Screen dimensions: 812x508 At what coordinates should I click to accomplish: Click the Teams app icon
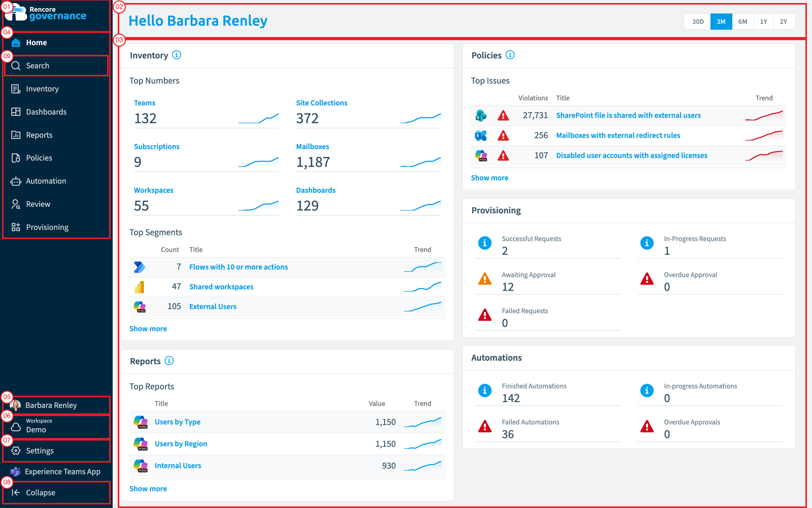click(15, 471)
